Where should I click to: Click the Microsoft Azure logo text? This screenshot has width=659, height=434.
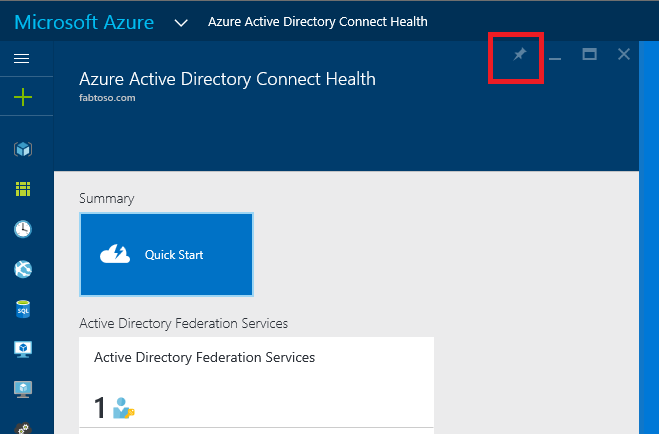[85, 22]
